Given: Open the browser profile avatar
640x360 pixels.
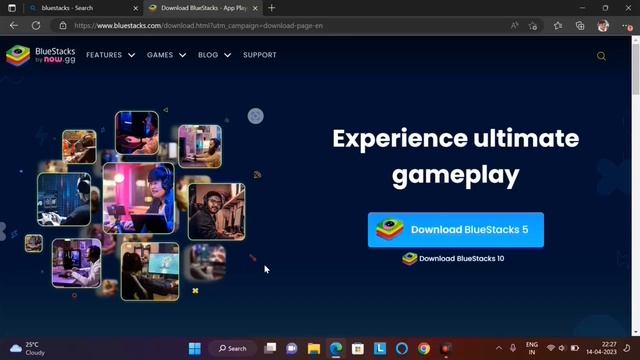Looking at the screenshot, I should 603,26.
